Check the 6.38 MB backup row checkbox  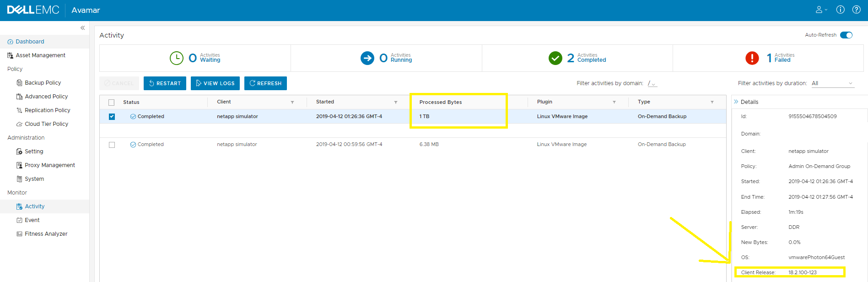pyautogui.click(x=112, y=145)
